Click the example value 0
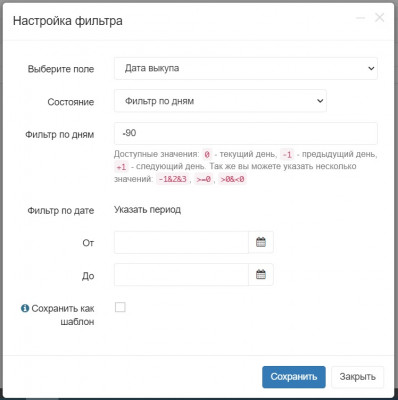Screen dimensions: 398x400 point(207,155)
